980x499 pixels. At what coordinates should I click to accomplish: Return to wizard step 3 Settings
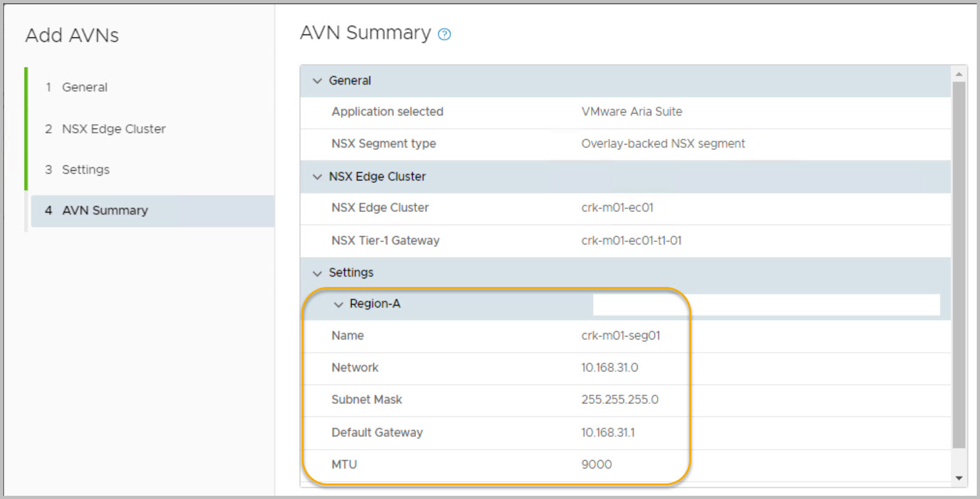tap(85, 170)
